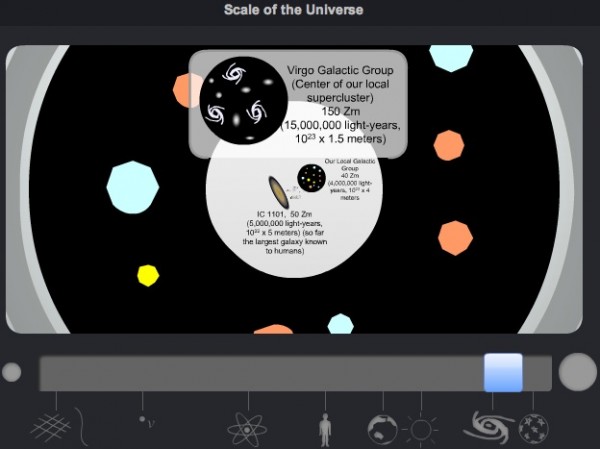Screen dimensions: 600x449
Task: Select the string squiggle scale icon
Action: 81,426
